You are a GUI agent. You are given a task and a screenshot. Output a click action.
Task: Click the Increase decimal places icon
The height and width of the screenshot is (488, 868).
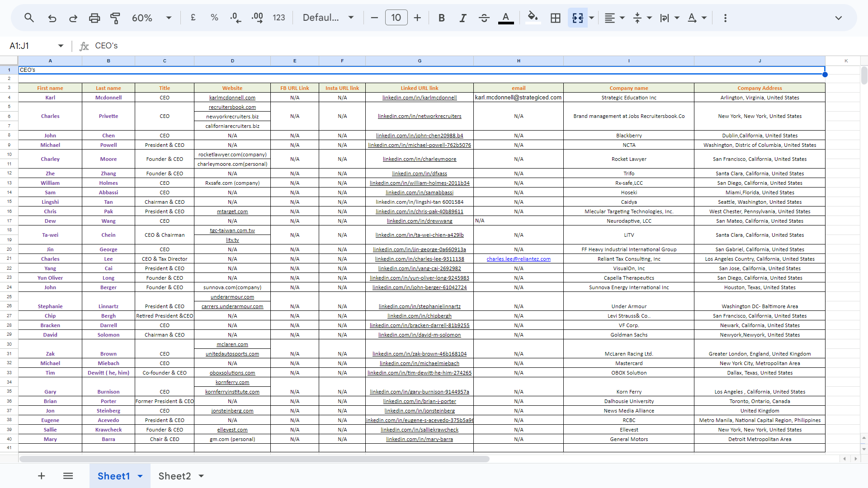point(257,18)
